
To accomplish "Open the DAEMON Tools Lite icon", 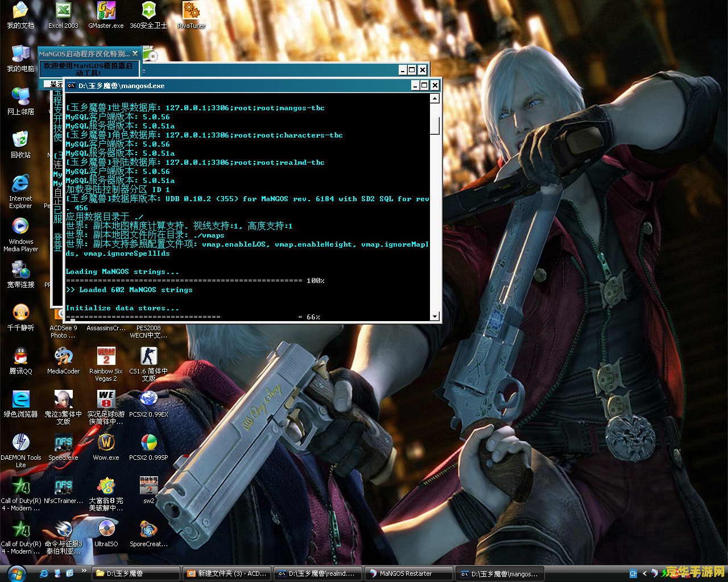I will 20,451.
